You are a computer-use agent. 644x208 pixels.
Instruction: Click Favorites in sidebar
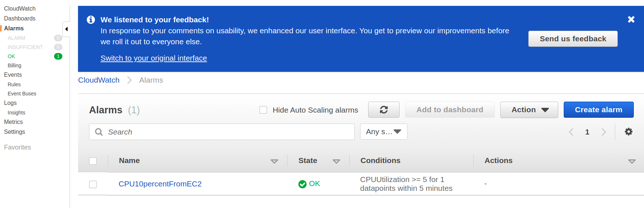18,147
